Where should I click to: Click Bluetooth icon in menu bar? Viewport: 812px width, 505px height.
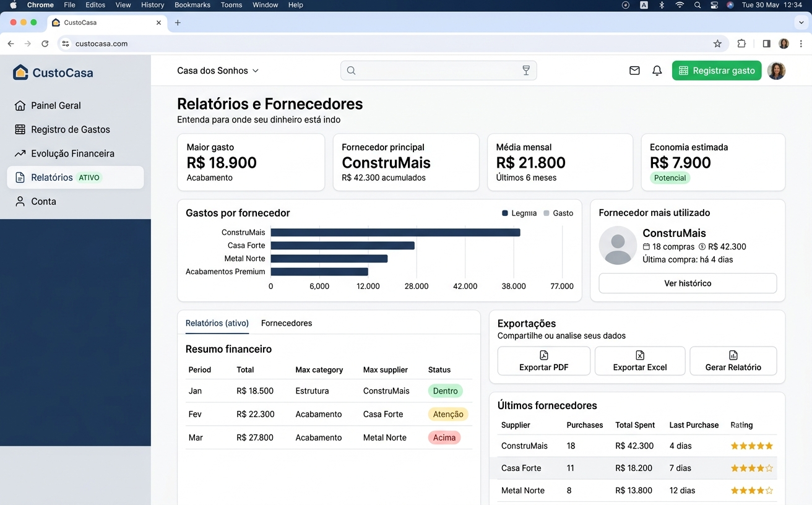click(662, 5)
